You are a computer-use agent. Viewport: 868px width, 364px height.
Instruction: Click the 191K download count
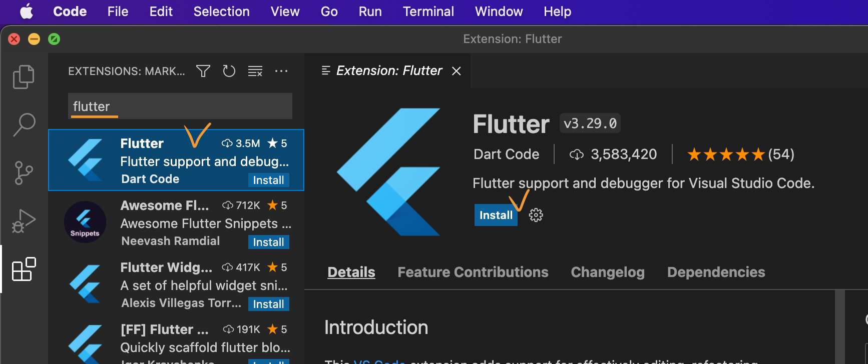pos(241,329)
